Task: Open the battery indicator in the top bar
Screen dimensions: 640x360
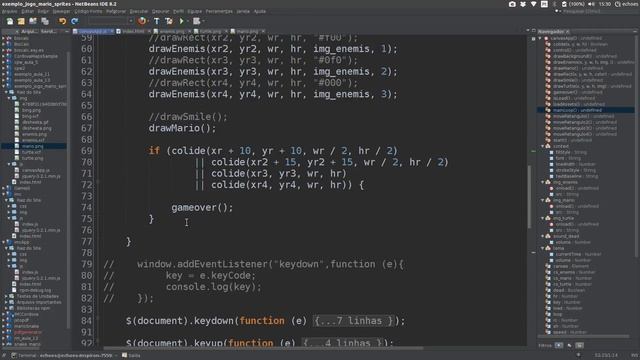Action: tap(573, 4)
